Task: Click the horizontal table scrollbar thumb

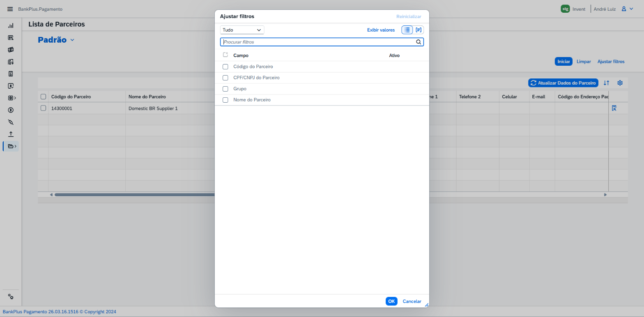Action: [135, 195]
